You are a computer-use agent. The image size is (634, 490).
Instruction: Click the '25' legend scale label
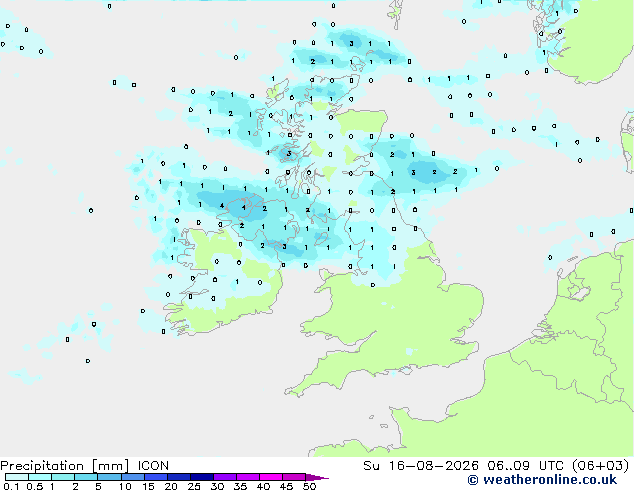point(194,486)
